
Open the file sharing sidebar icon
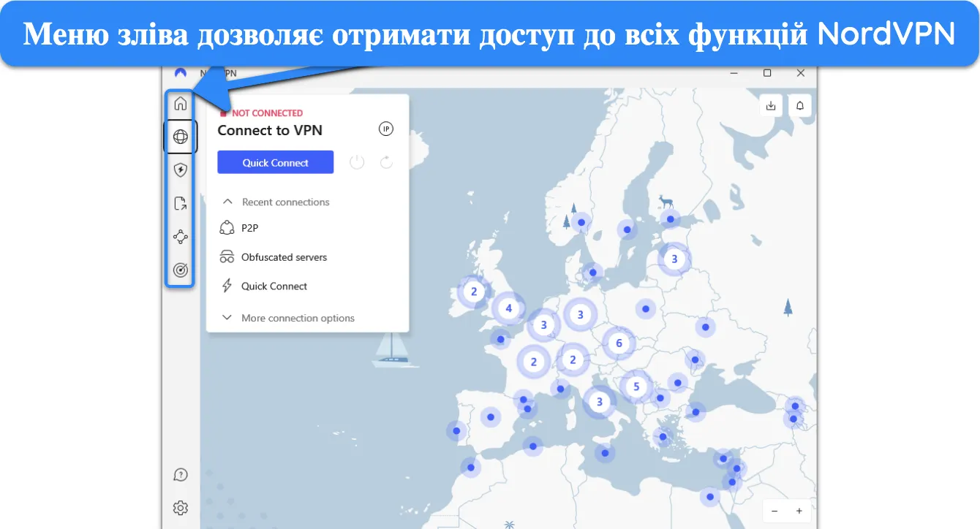pyautogui.click(x=180, y=203)
